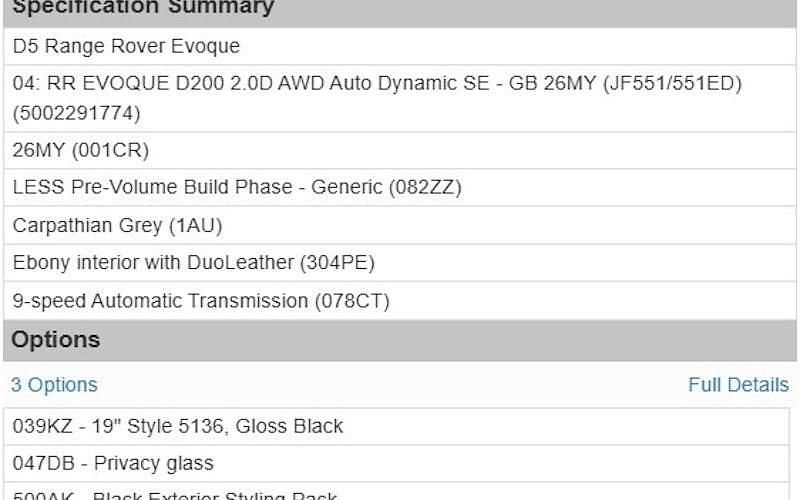Click the 001CR model year code
Viewport: 800px width, 500px height.
(x=115, y=151)
